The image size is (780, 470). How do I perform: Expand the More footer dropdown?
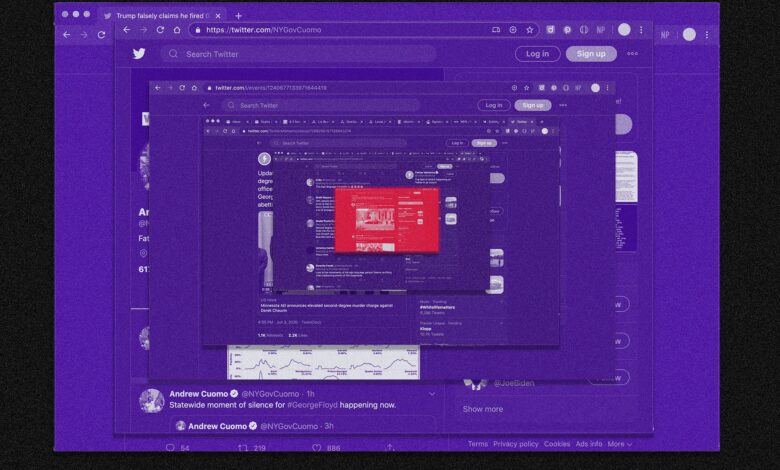click(620, 444)
